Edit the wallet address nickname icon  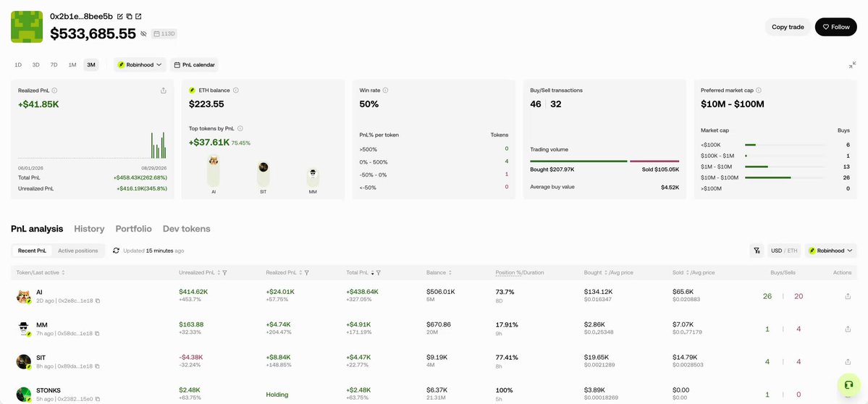click(120, 17)
